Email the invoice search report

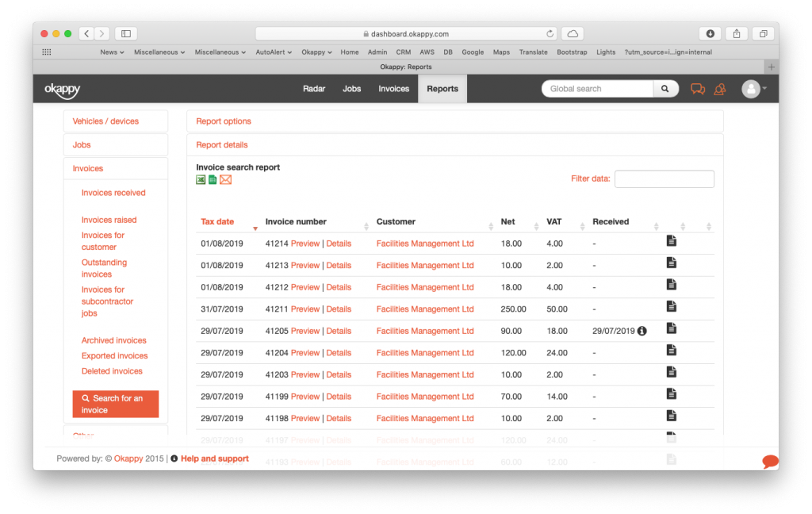point(225,180)
